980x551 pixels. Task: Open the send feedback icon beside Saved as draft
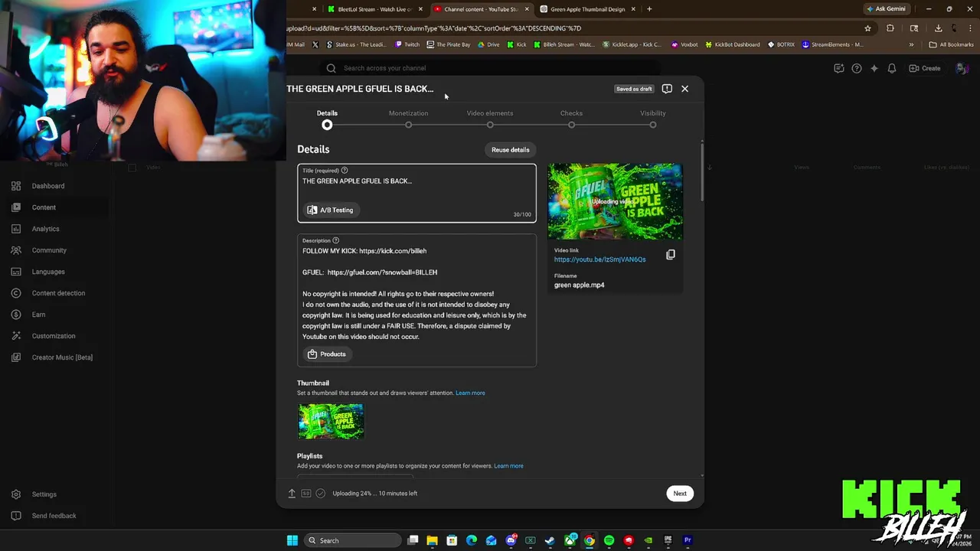(667, 89)
